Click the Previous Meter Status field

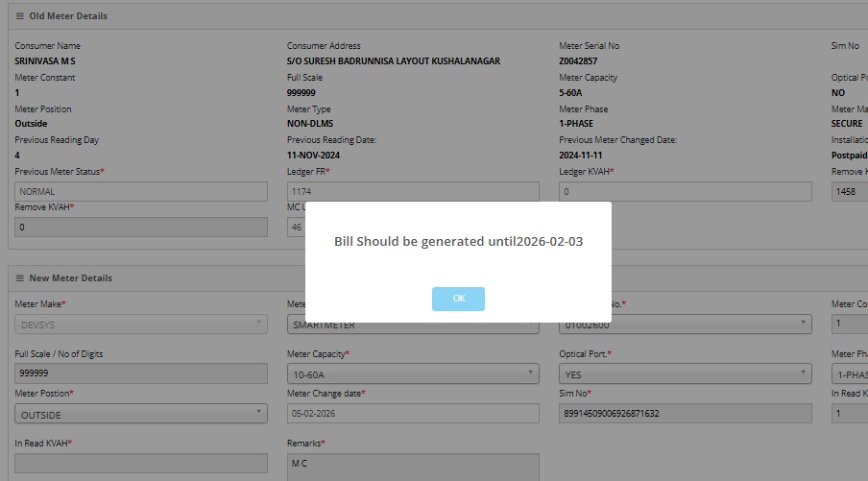[141, 192]
